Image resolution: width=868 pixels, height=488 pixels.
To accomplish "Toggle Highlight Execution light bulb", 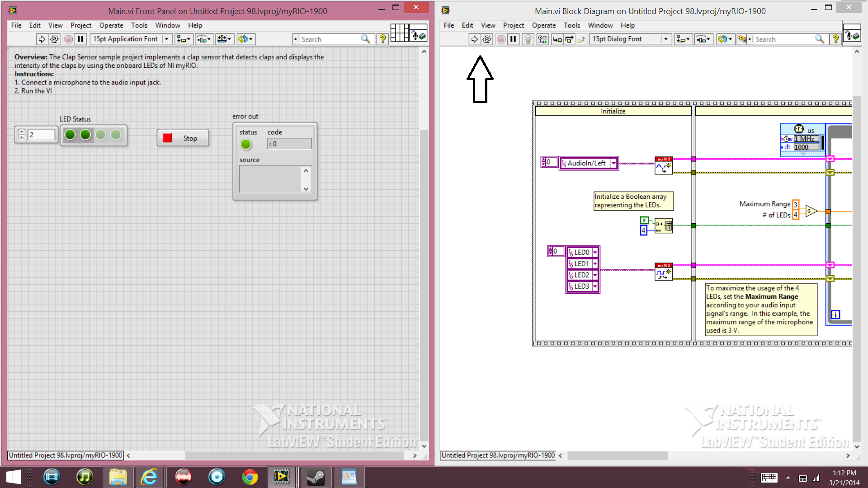I will tap(528, 39).
